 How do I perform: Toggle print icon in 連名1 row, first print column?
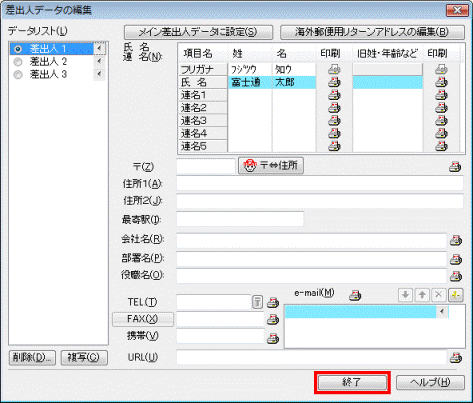coord(334,95)
